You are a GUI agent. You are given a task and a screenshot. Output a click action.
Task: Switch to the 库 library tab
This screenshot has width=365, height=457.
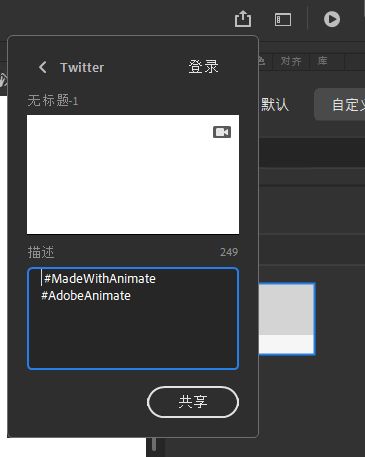coord(323,61)
